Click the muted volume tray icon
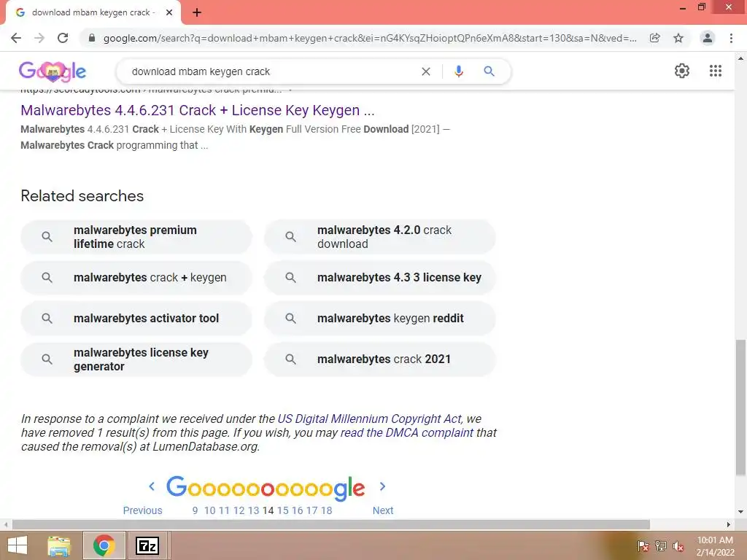 (678, 546)
